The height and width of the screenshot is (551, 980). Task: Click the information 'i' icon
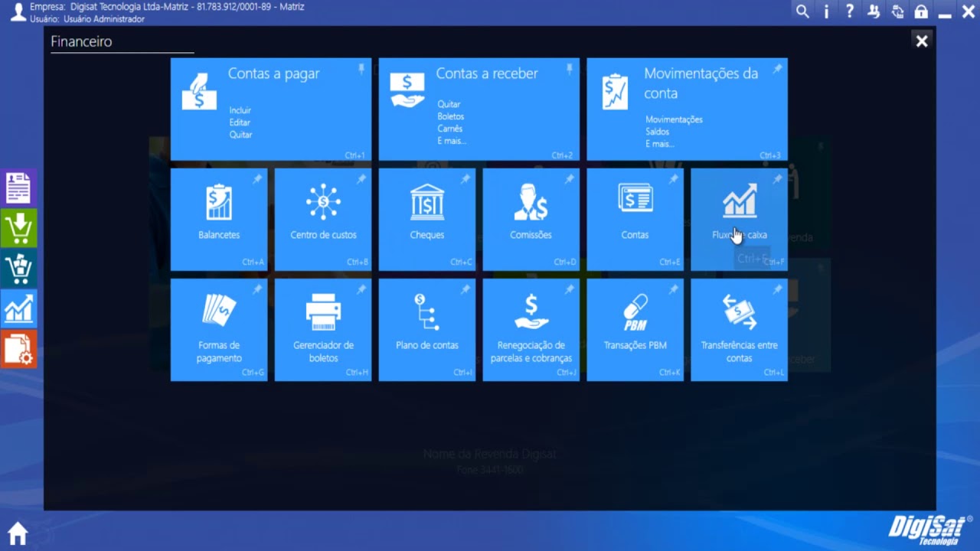point(826,11)
